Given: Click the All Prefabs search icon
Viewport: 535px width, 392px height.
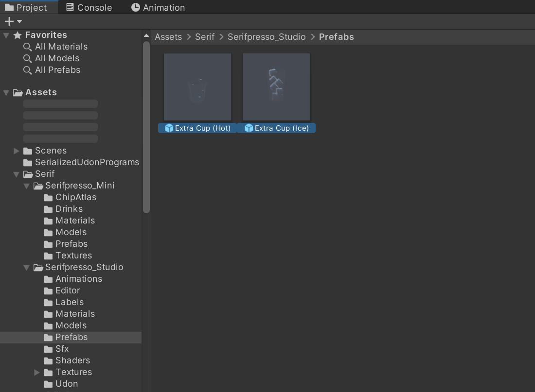Looking at the screenshot, I should (27, 70).
